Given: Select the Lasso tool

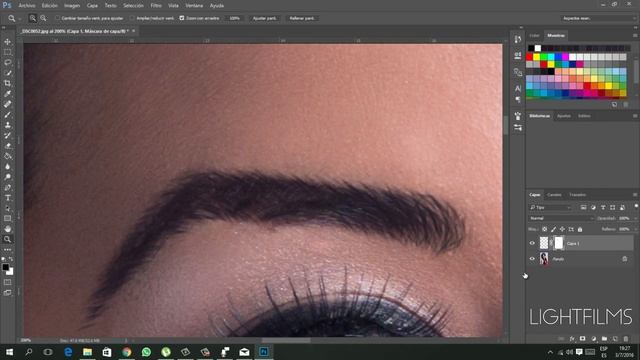Looking at the screenshot, I should [7, 62].
